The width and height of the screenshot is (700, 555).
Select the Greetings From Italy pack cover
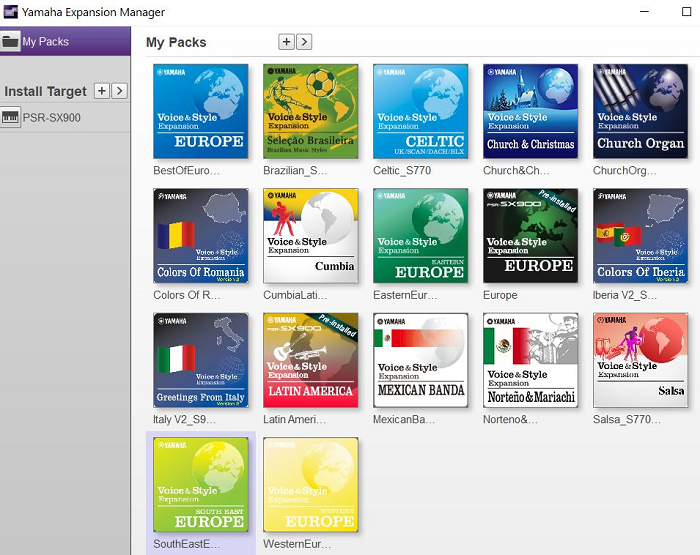click(200, 360)
